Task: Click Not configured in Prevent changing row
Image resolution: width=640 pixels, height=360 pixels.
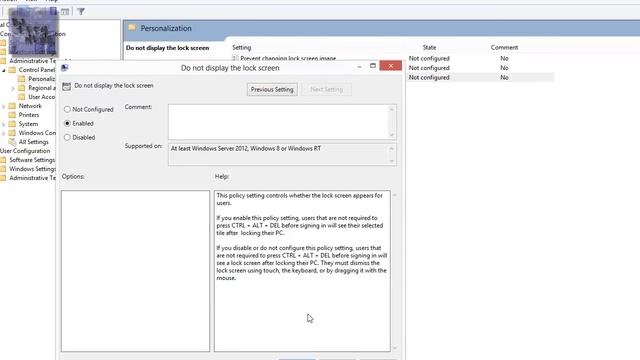Action: (429, 58)
